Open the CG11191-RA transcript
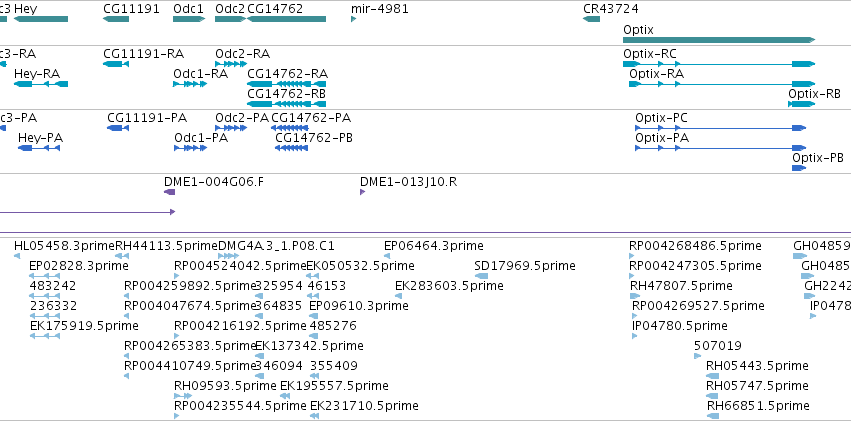851x421 pixels. pyautogui.click(x=116, y=64)
